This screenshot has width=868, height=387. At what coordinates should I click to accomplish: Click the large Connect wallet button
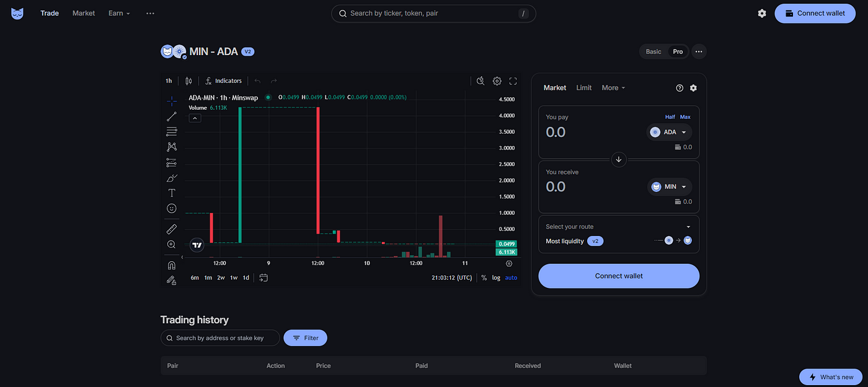[x=619, y=276]
